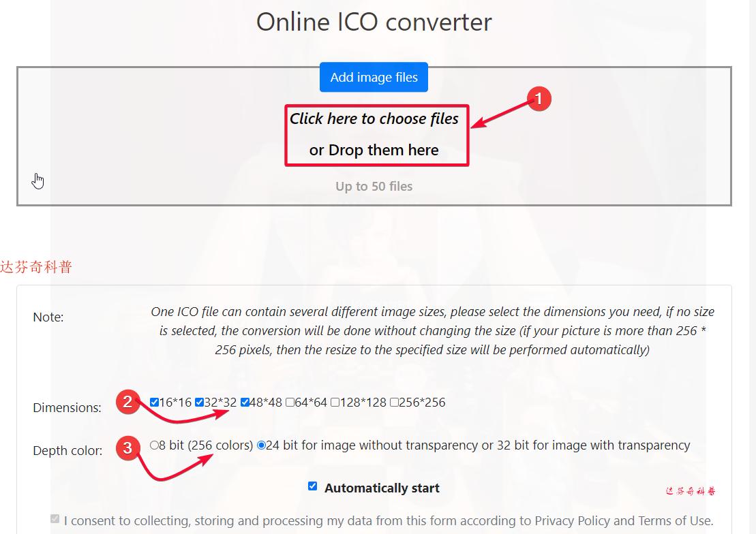
Task: Uncheck the 32*32 dimension checkbox
Action: tap(200, 403)
